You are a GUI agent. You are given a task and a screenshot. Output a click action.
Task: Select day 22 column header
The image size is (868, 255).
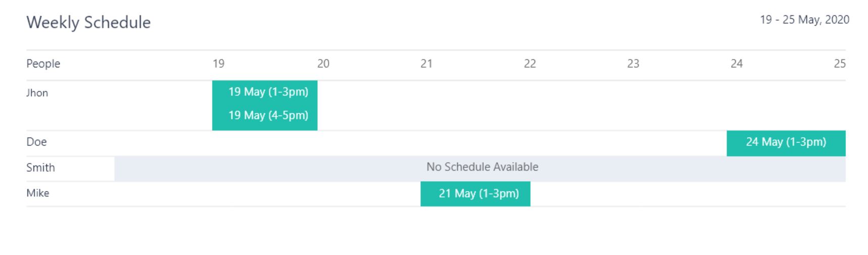coord(530,64)
